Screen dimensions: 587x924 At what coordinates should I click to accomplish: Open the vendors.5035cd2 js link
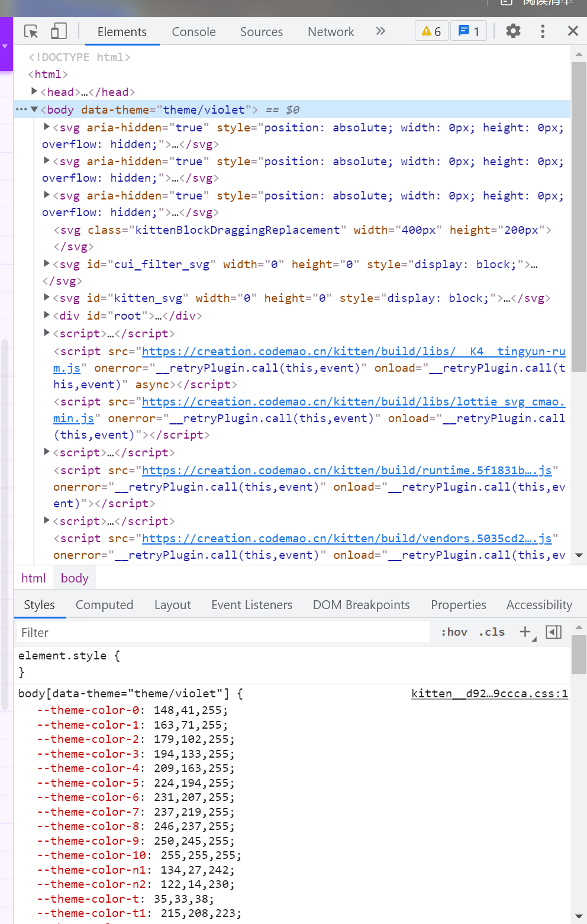(347, 539)
